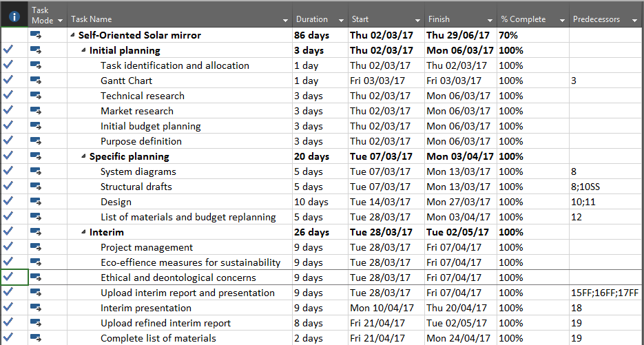Select the Predecessors column header

[596, 19]
